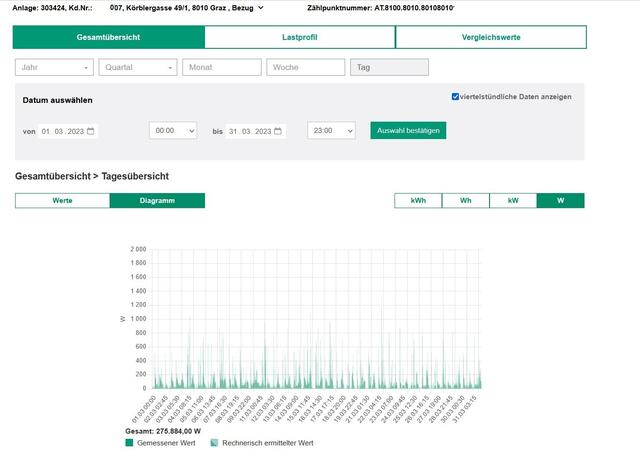Expand the Anlage address dropdown chevron
This screenshot has width=640, height=467.
261,8
